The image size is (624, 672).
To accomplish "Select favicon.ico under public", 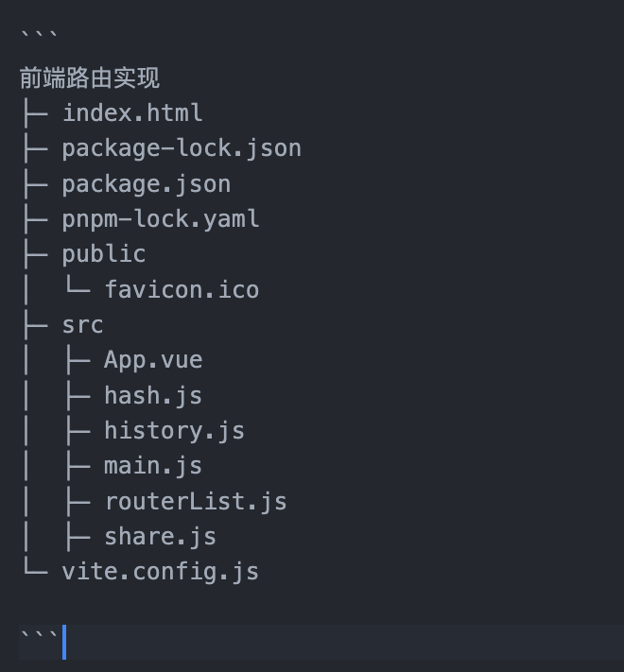I will tap(182, 290).
